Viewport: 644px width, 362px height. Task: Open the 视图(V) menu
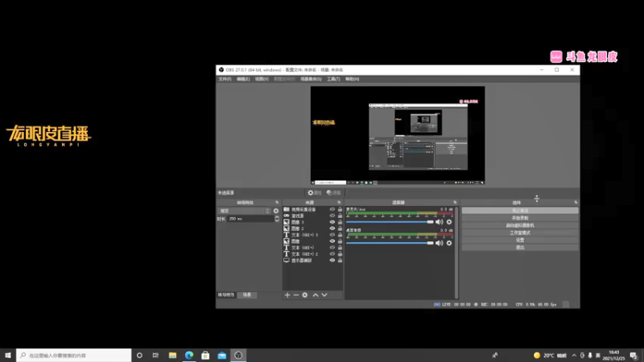click(262, 79)
